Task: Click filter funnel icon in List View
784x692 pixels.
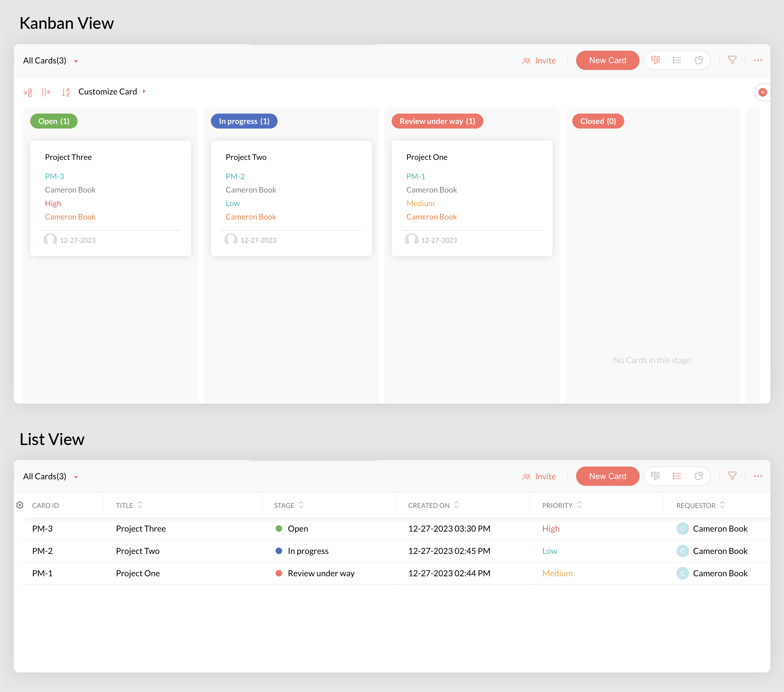Action: click(732, 476)
